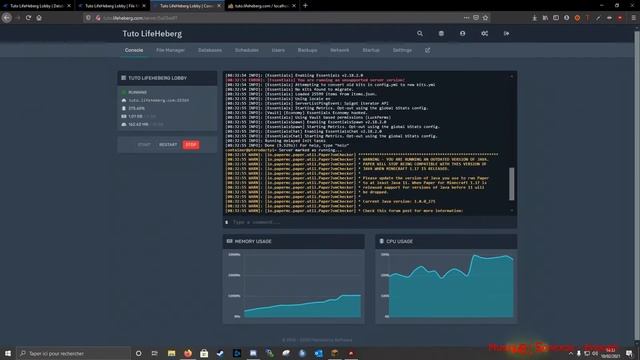Open the page actions three-dot icon
Viewport: 640px width, 360px height.
pyautogui.click(x=466, y=18)
